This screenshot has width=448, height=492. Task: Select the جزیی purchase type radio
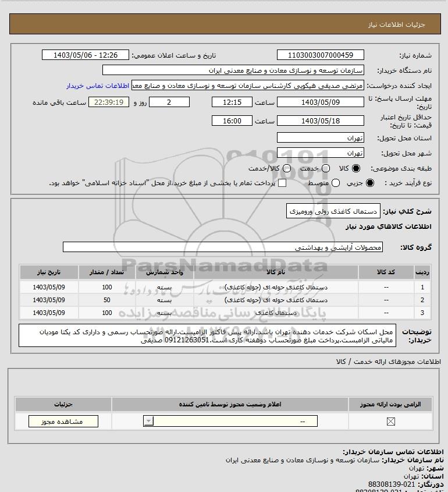(370, 183)
